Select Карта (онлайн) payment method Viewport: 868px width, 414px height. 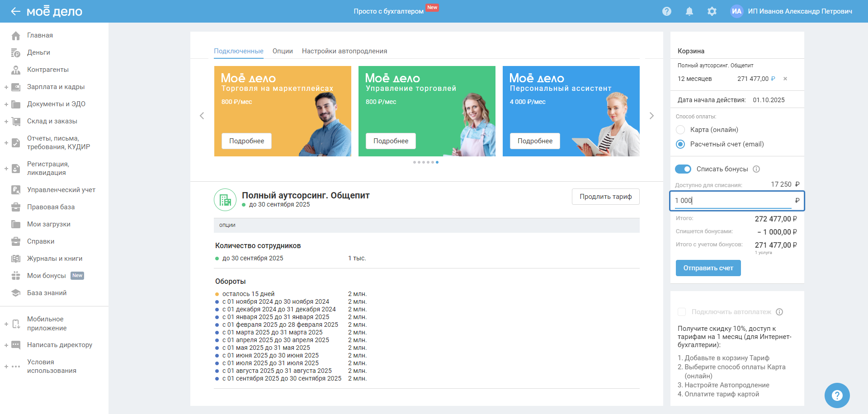[x=680, y=130]
